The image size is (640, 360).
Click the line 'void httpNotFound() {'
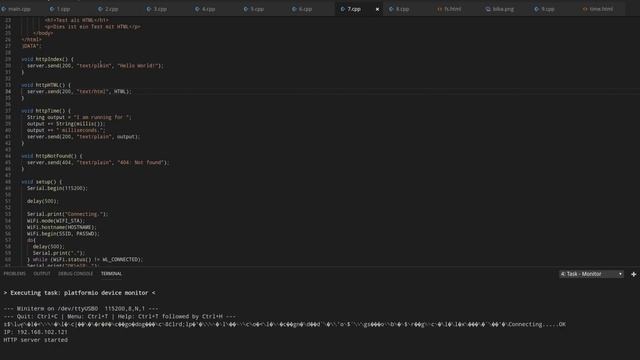52,156
